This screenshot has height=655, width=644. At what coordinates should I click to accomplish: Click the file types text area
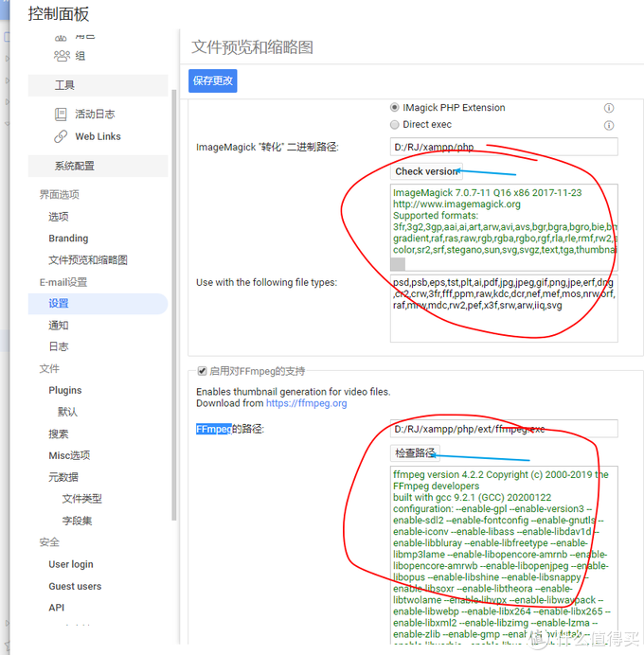coord(504,309)
